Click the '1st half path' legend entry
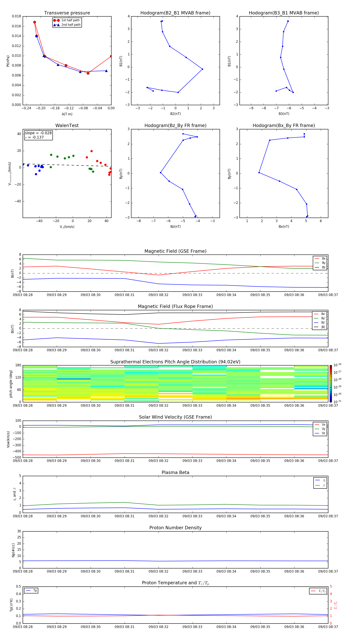Viewport: 351px width, 644px height. pos(67,20)
